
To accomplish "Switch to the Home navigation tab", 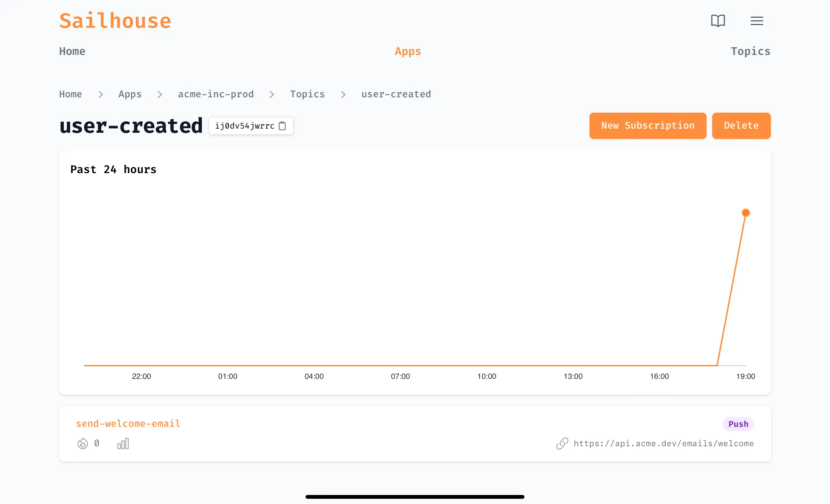I will click(72, 51).
